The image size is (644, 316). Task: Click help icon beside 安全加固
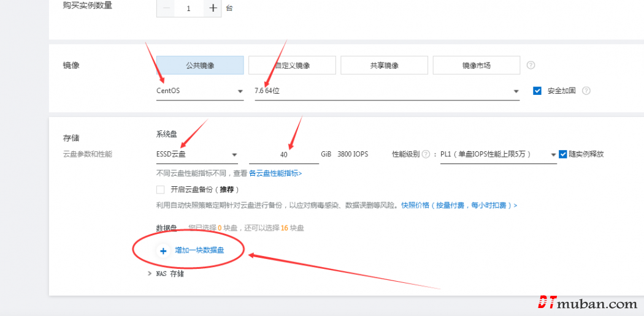click(586, 91)
